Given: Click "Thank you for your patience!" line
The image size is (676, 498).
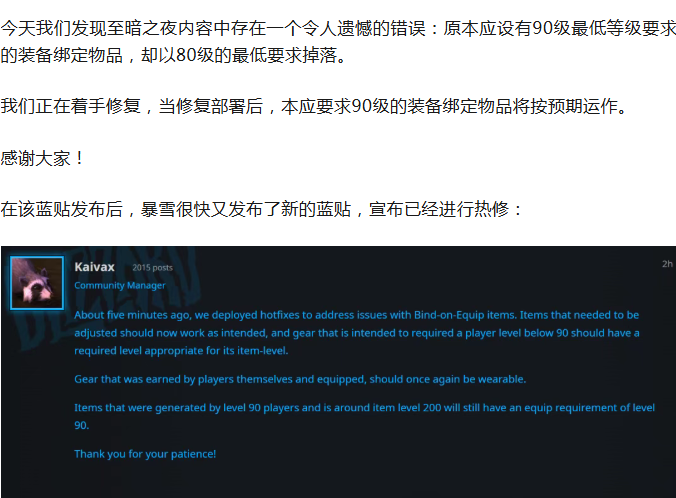Looking at the screenshot, I should (145, 454).
